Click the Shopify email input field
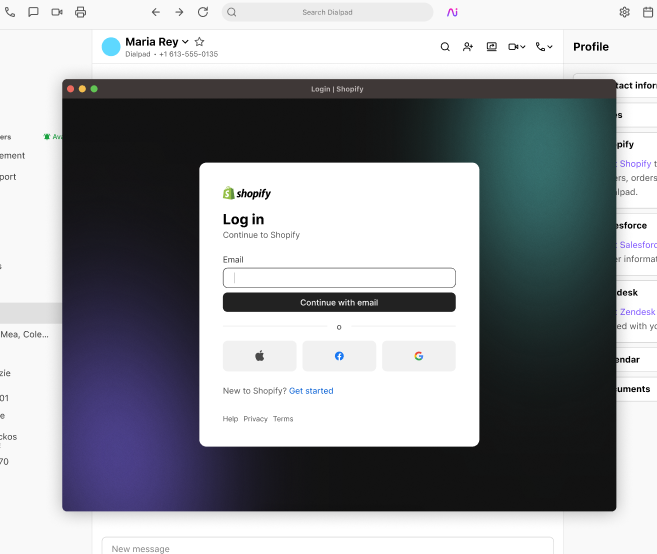Image resolution: width=657 pixels, height=554 pixels. click(339, 278)
